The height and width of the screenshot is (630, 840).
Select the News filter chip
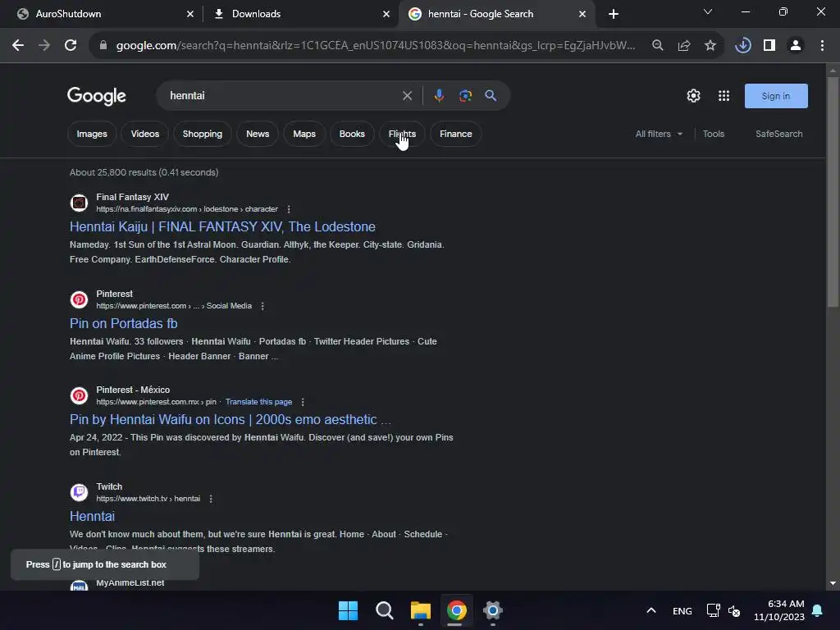coord(258,134)
